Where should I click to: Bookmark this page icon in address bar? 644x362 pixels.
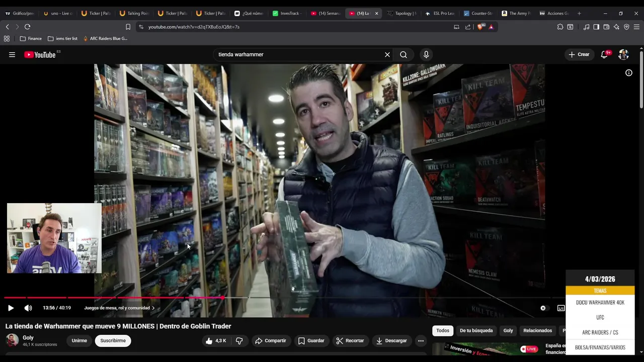128,27
